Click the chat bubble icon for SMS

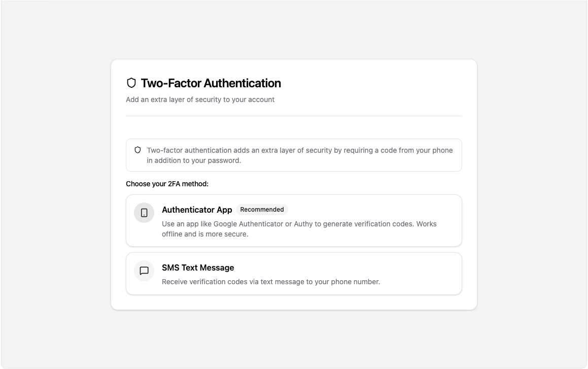[x=144, y=271]
